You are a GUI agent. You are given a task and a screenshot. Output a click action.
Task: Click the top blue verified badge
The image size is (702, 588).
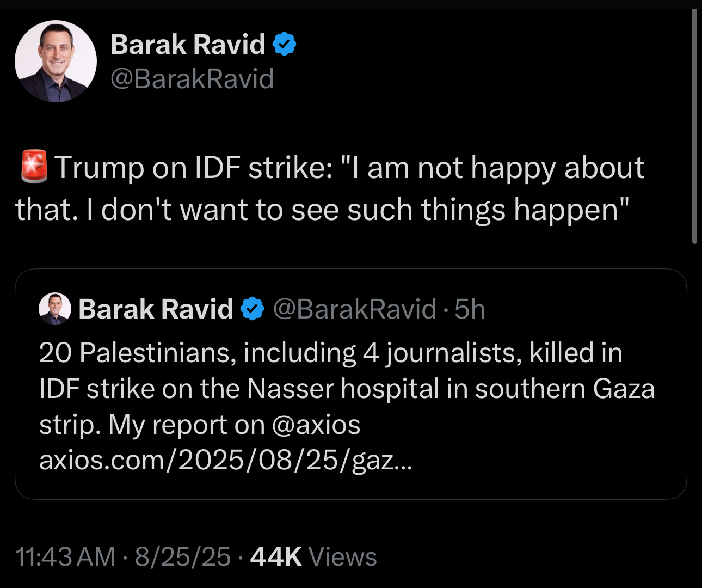click(x=284, y=44)
